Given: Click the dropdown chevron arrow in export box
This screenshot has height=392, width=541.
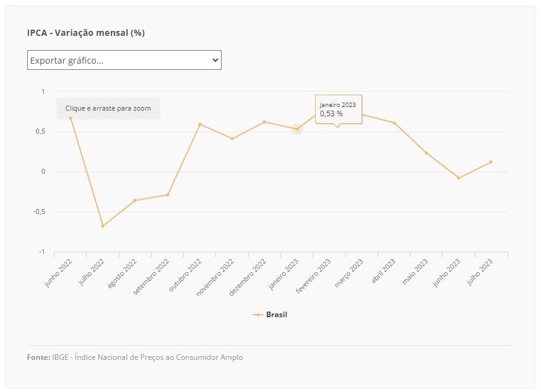Looking at the screenshot, I should click(215, 60).
